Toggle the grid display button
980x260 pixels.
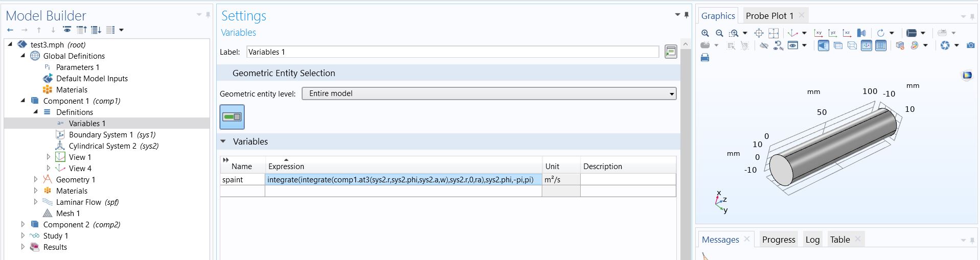[x=880, y=45]
